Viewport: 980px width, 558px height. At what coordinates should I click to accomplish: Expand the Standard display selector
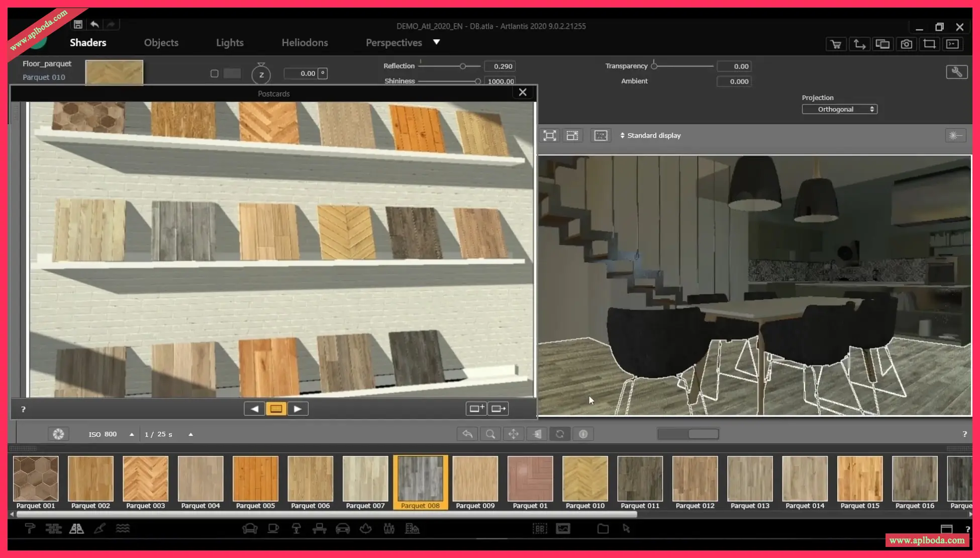(x=650, y=135)
